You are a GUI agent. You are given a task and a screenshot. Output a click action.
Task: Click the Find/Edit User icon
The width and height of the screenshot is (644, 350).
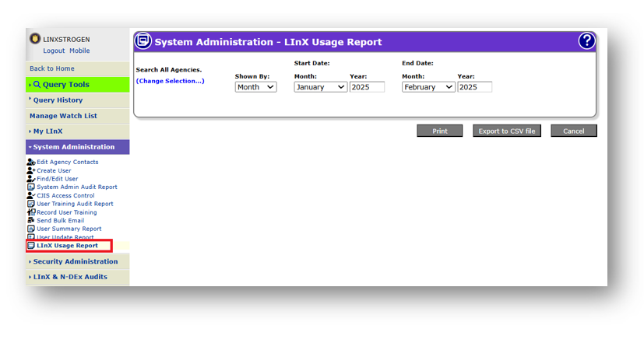tap(31, 179)
